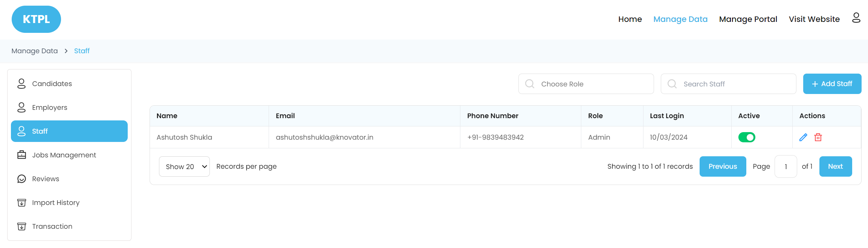868x248 pixels.
Task: Click the Previous page button
Action: click(x=723, y=166)
